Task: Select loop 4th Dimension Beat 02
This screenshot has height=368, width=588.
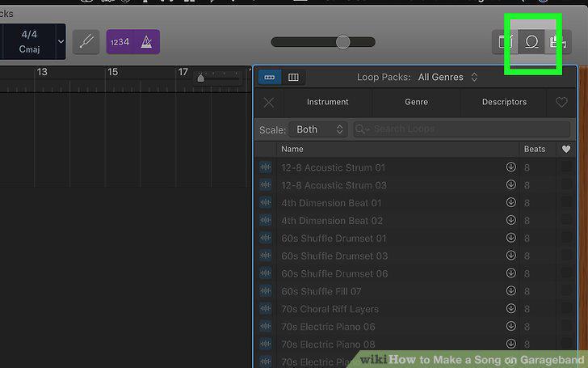Action: coord(332,221)
